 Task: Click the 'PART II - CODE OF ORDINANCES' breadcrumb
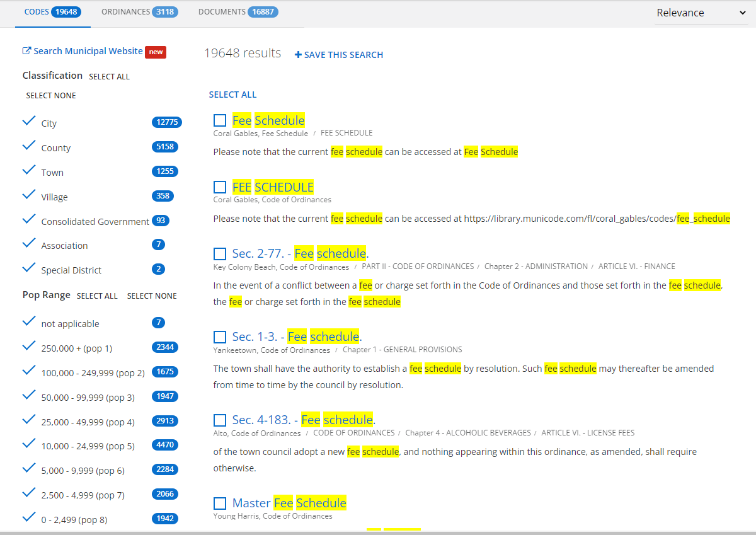point(418,267)
